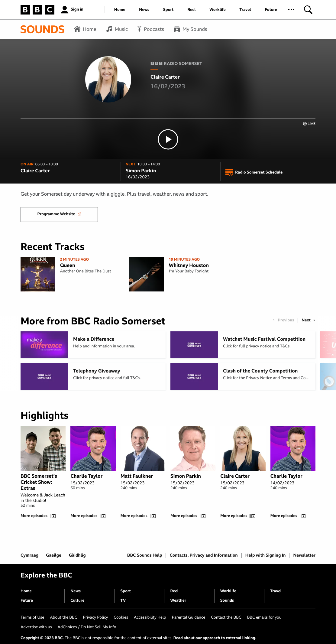The image size is (336, 644).
Task: Click the Next arrow chevron
Action: click(x=314, y=320)
